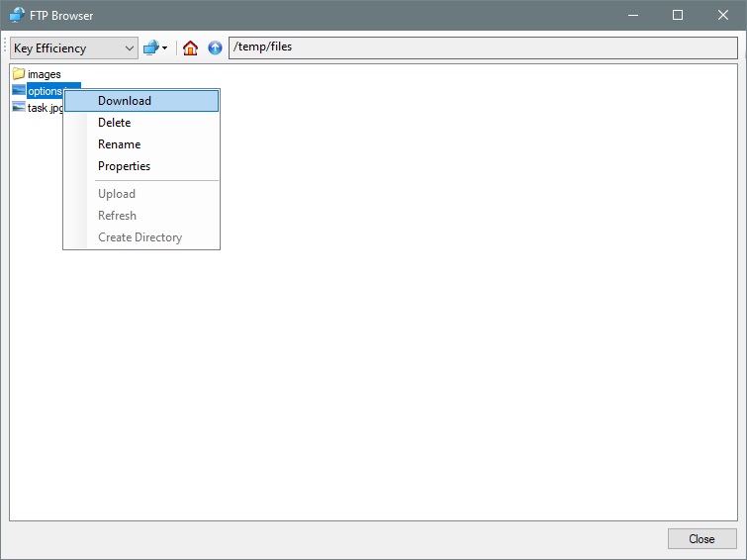Click the Create Directory menu entry
Screen dimensions: 747x560
pyautogui.click(x=141, y=237)
